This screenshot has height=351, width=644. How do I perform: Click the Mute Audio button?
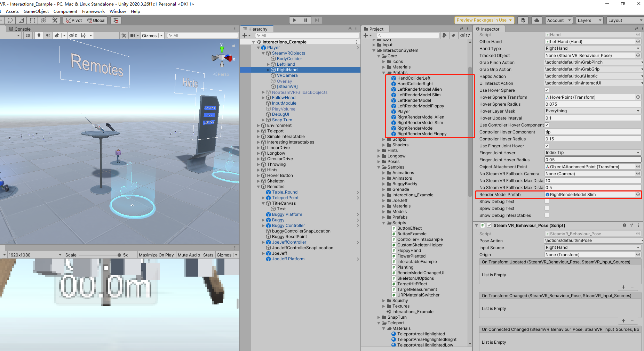(x=189, y=255)
